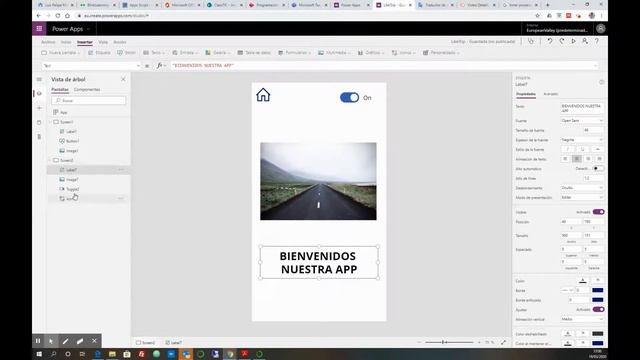Image resolution: width=640 pixels, height=360 pixels.
Task: Select the recorder highlighter tool
Action: point(80,341)
